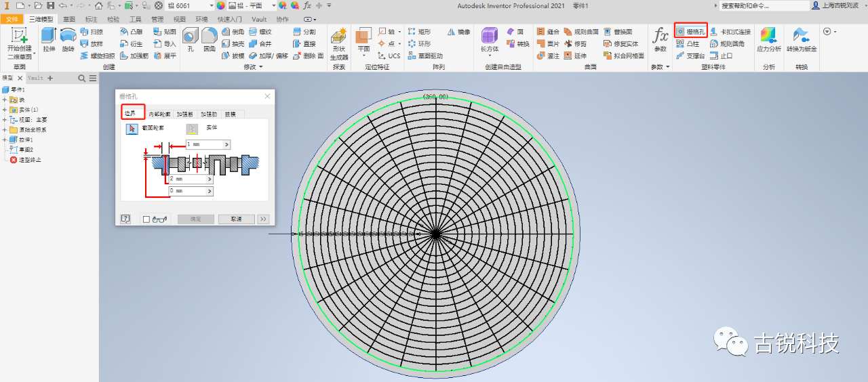
Task: Click the 矩形 rectangular pattern tool
Action: click(419, 32)
